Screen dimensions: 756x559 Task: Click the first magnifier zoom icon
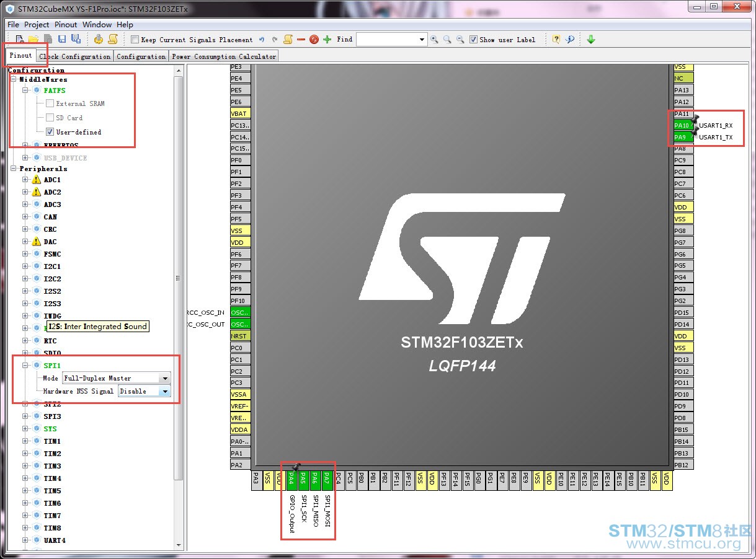click(x=434, y=40)
